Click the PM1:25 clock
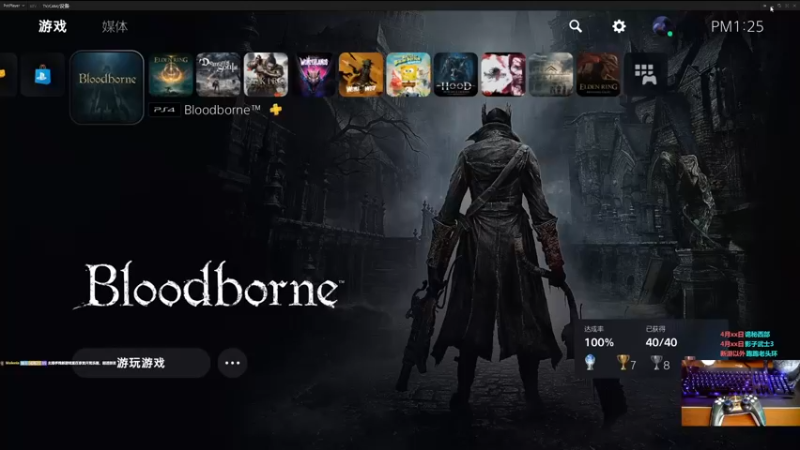Image resolution: width=800 pixels, height=450 pixels. point(737,27)
